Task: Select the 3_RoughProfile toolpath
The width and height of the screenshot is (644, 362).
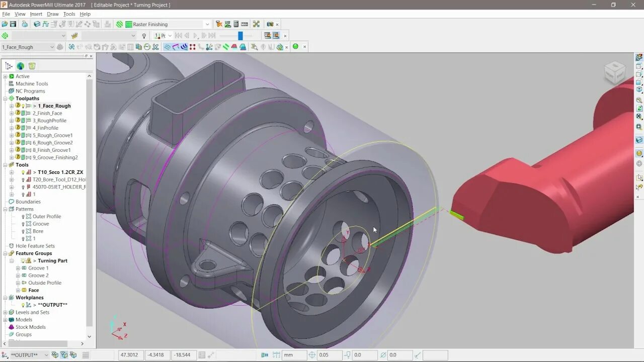Action: 49,121
